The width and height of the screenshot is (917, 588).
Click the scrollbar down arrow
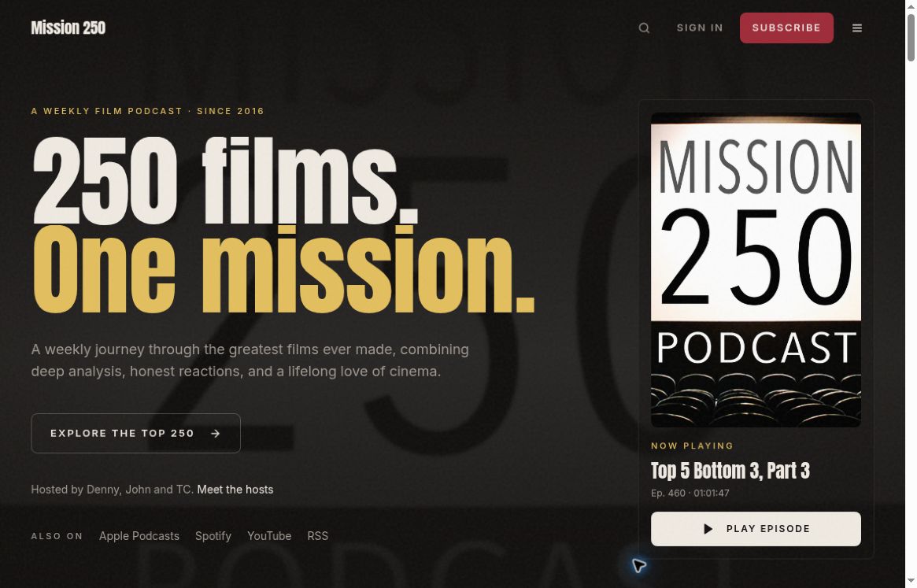(911, 581)
